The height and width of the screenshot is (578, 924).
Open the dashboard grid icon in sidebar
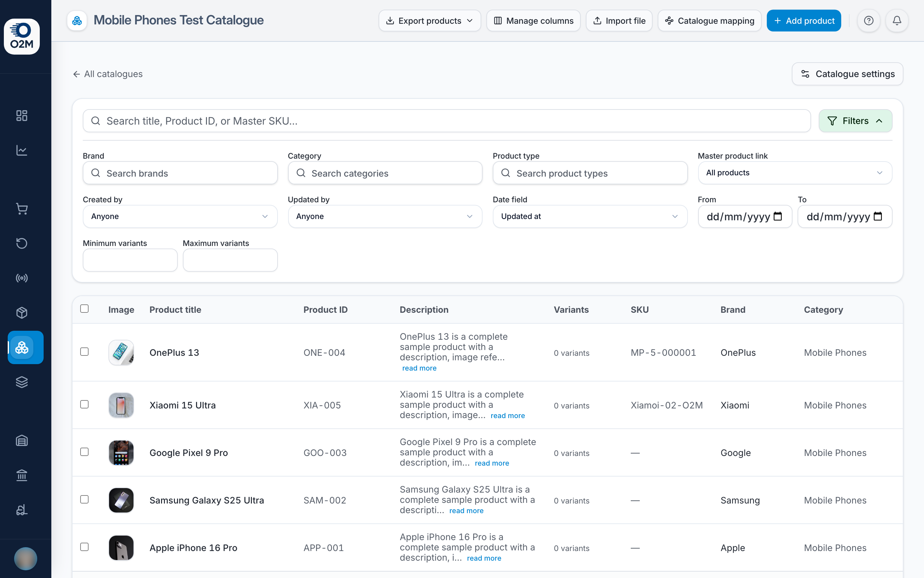click(22, 116)
